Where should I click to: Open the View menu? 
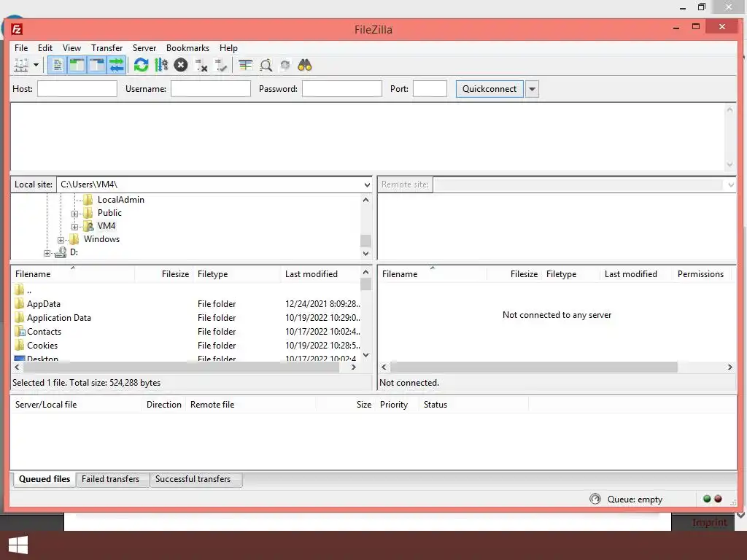tap(71, 47)
